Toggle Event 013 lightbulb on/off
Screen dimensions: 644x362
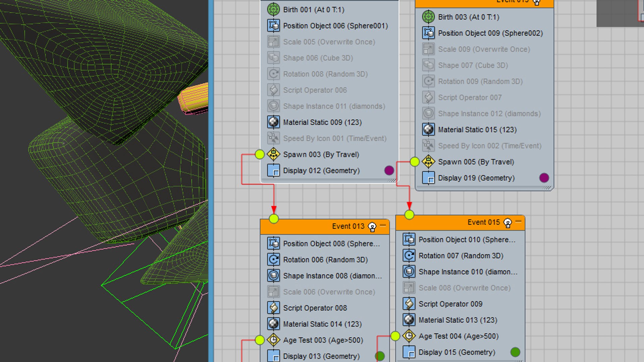click(x=372, y=227)
